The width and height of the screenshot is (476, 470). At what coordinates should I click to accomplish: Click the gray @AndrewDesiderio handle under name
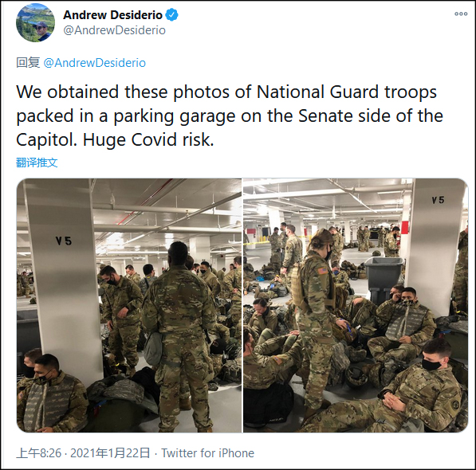[114, 30]
